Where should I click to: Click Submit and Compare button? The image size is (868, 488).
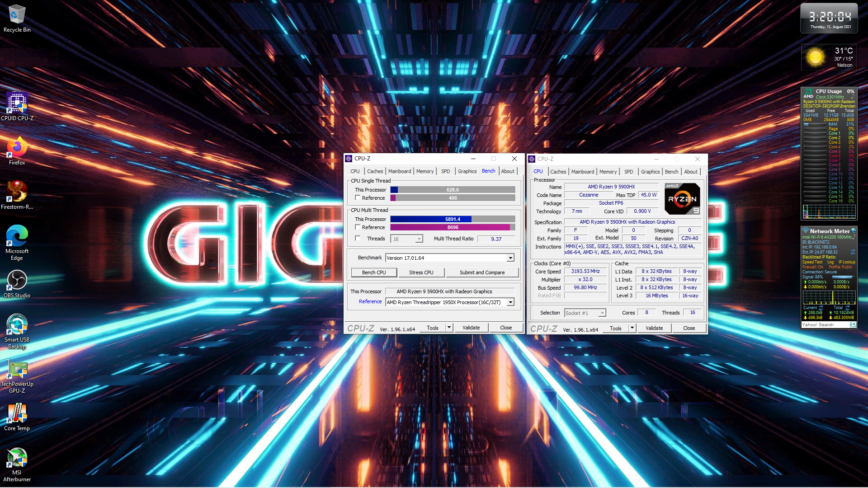(482, 272)
